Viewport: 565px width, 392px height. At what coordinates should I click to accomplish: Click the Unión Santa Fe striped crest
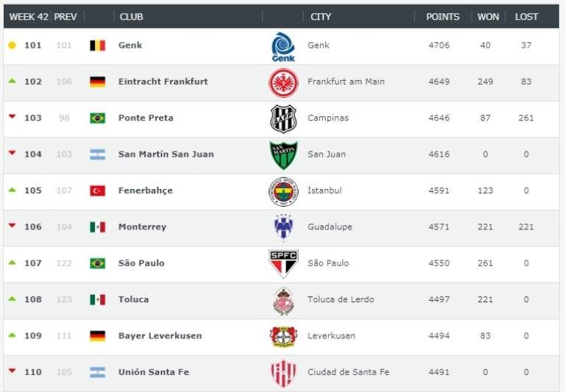(283, 373)
